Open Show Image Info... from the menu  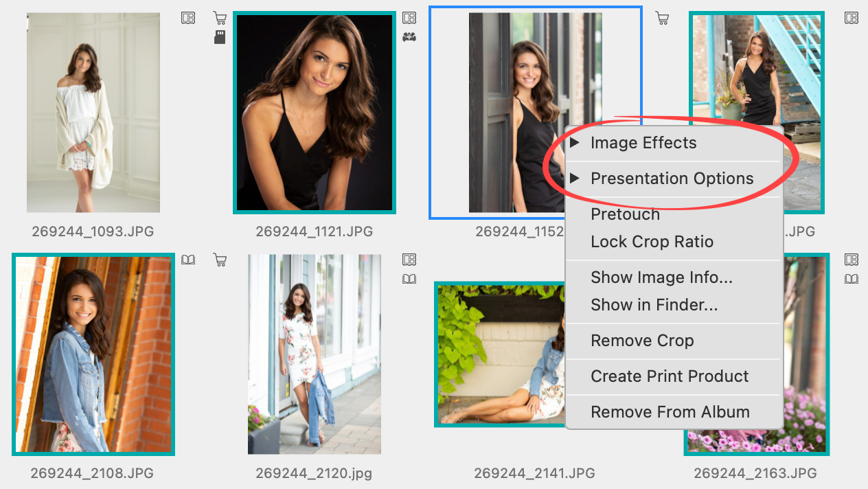[661, 277]
